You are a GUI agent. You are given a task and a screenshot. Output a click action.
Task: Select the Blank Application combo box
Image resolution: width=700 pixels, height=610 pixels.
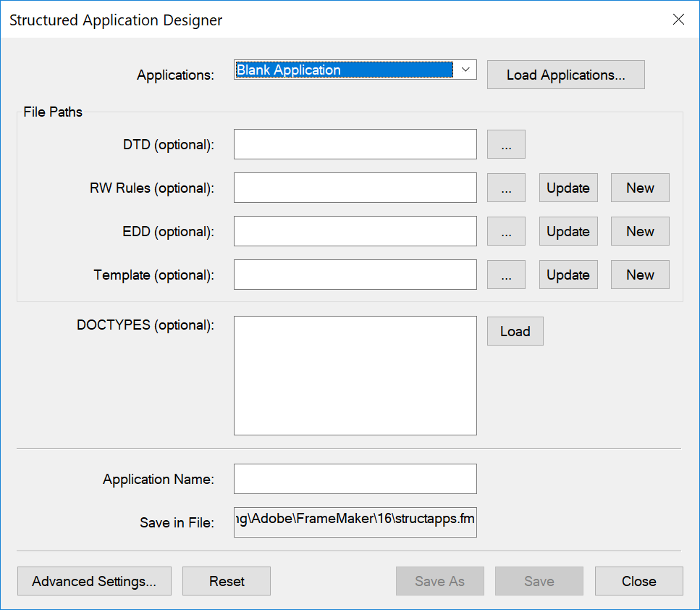click(347, 70)
